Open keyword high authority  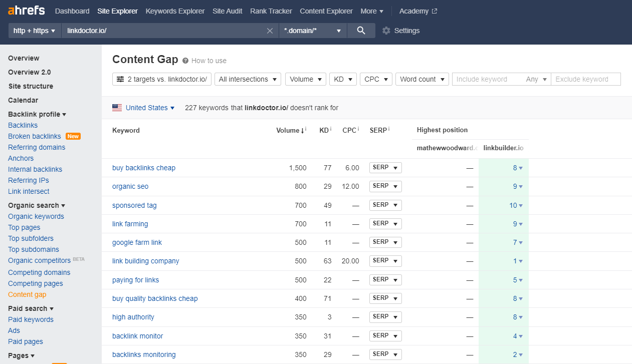[x=133, y=317]
